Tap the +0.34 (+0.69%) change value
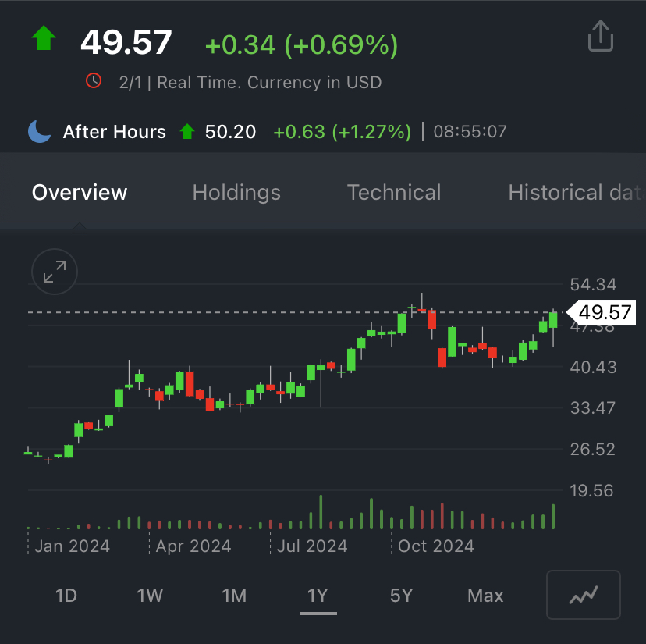The image size is (646, 644). coord(302,45)
